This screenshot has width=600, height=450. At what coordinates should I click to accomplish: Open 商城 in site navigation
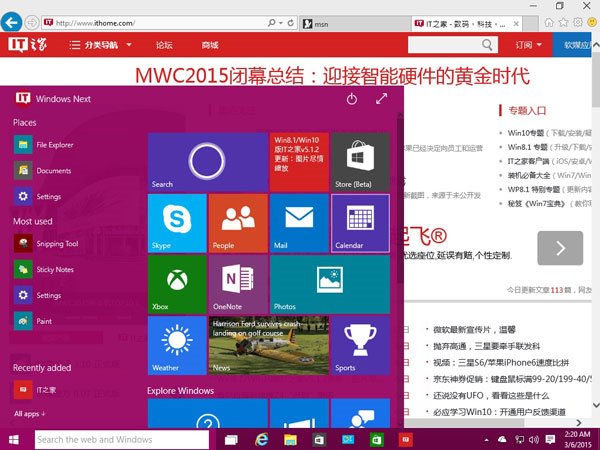210,45
